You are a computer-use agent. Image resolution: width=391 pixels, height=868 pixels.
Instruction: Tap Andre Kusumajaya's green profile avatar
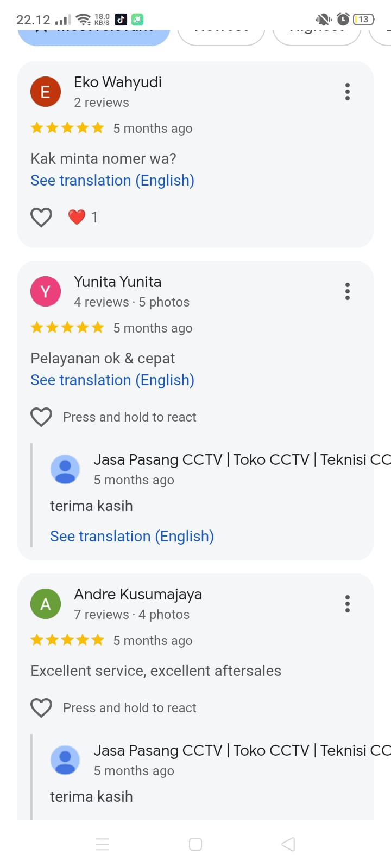pos(46,604)
